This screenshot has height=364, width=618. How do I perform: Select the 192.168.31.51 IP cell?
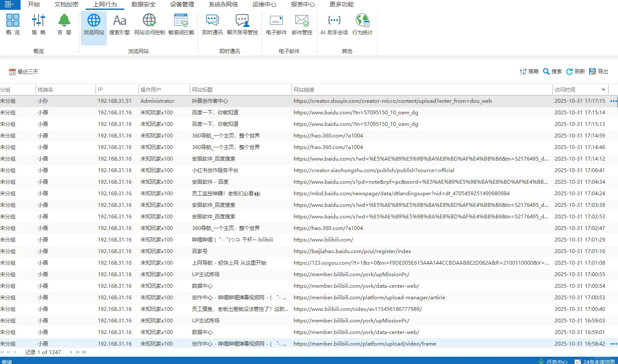[117, 101]
